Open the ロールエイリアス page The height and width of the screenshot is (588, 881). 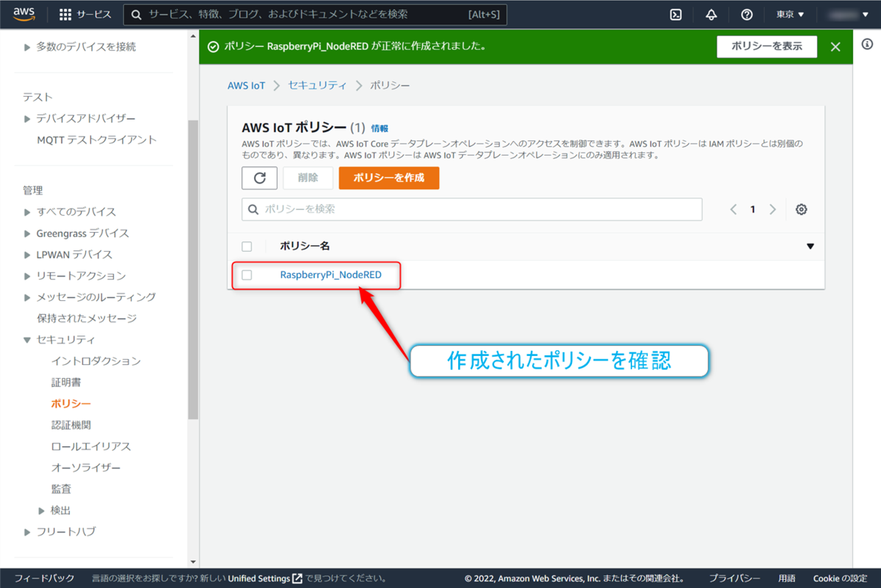point(91,446)
